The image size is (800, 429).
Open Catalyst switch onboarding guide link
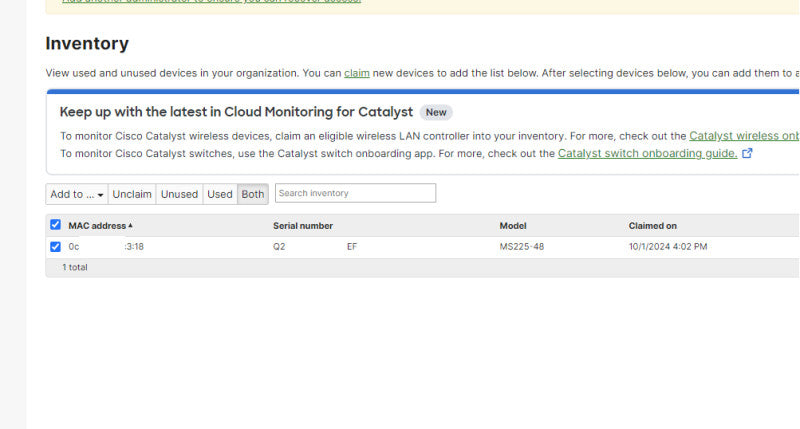click(647, 153)
